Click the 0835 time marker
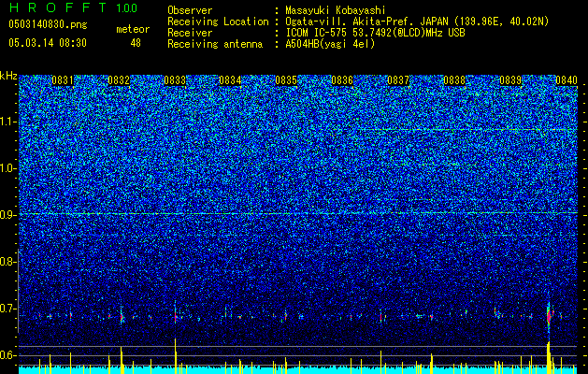 (286, 80)
